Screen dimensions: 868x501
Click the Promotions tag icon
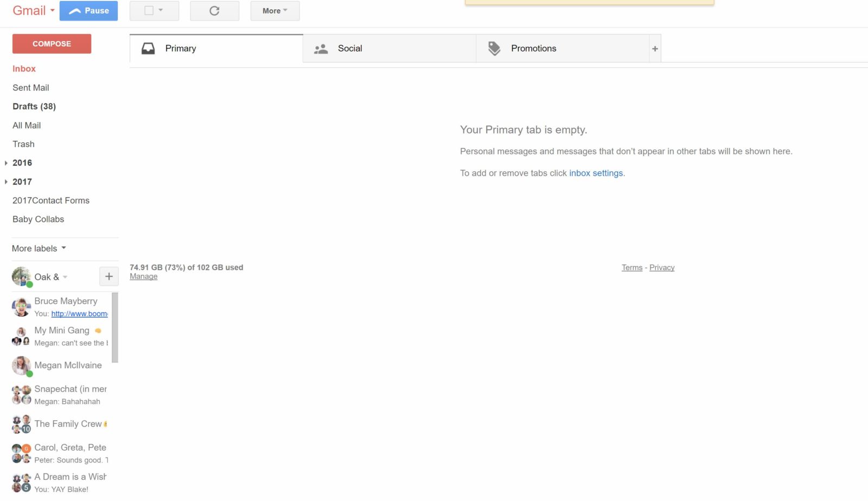point(494,48)
